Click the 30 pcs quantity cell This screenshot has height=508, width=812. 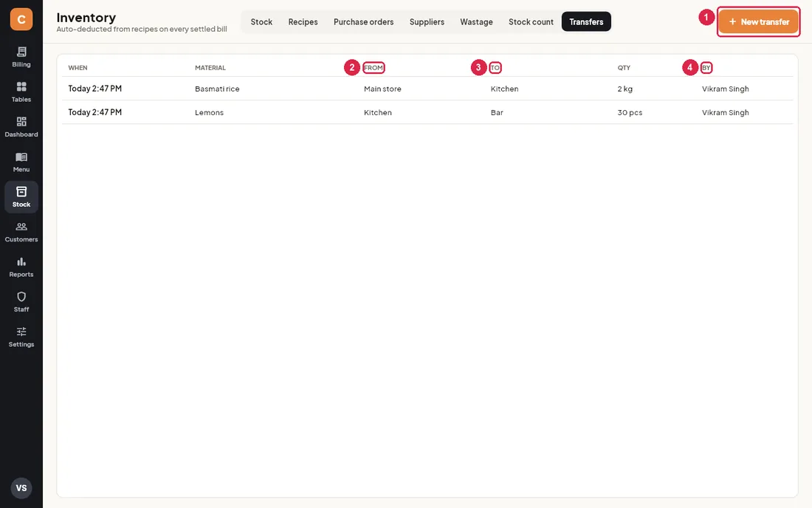pyautogui.click(x=630, y=112)
